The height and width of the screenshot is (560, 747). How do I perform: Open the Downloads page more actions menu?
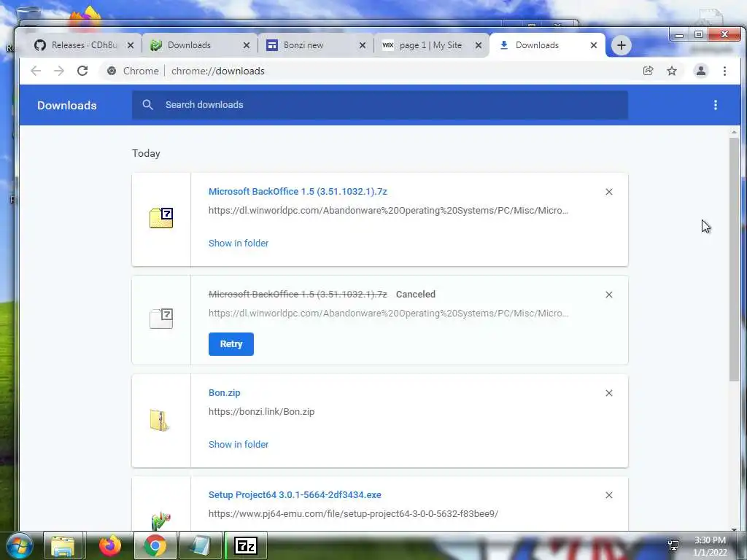click(715, 105)
